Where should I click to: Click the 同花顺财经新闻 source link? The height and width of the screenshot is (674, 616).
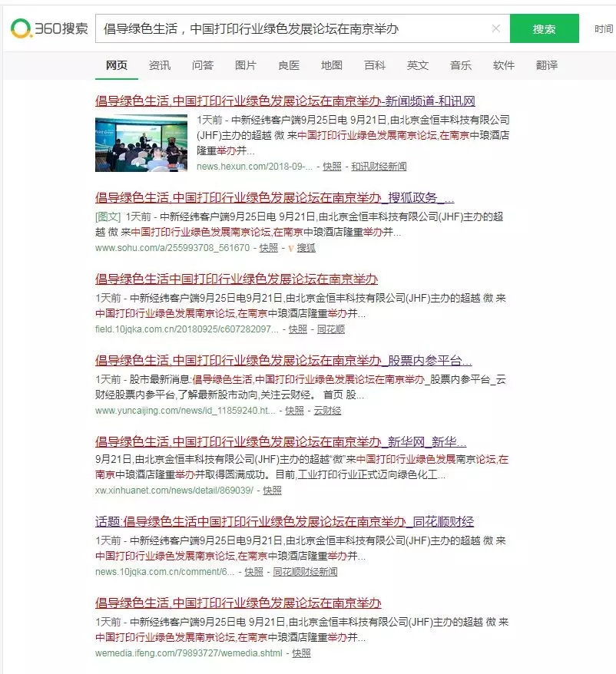tap(305, 572)
